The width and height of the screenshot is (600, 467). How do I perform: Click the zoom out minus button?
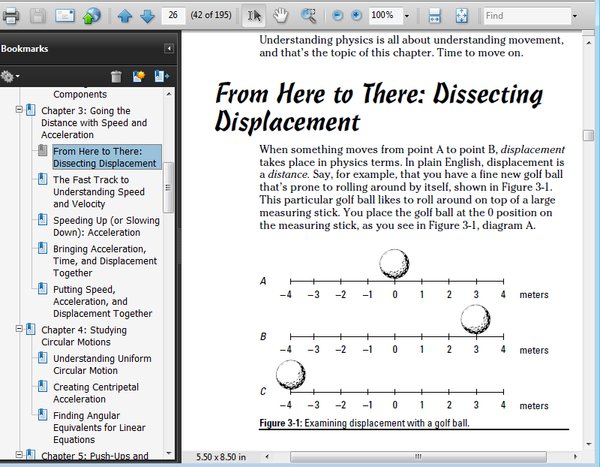(337, 15)
